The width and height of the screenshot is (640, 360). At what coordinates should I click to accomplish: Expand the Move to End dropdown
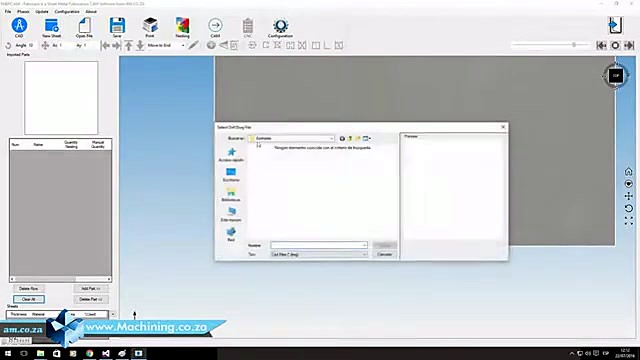pyautogui.click(x=183, y=46)
